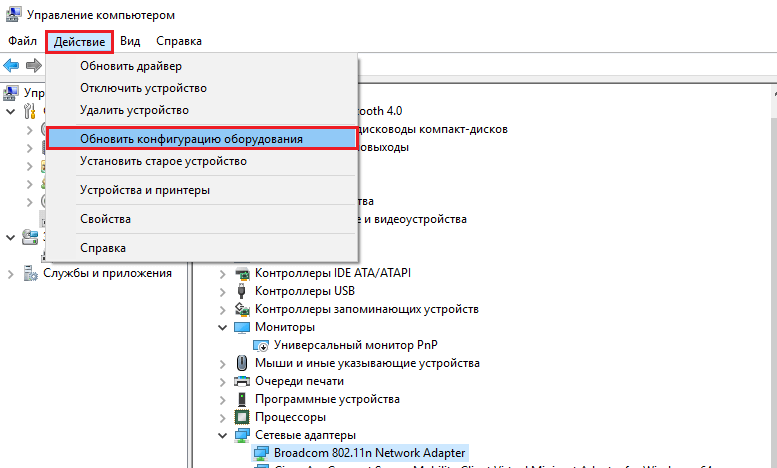Open the 'Вид' menu
This screenshot has width=777, height=468.
tap(130, 41)
